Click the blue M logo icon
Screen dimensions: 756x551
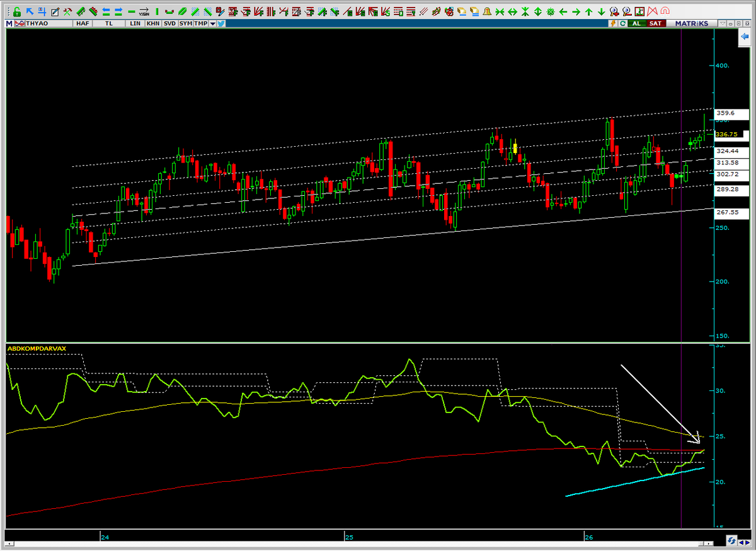pos(9,23)
